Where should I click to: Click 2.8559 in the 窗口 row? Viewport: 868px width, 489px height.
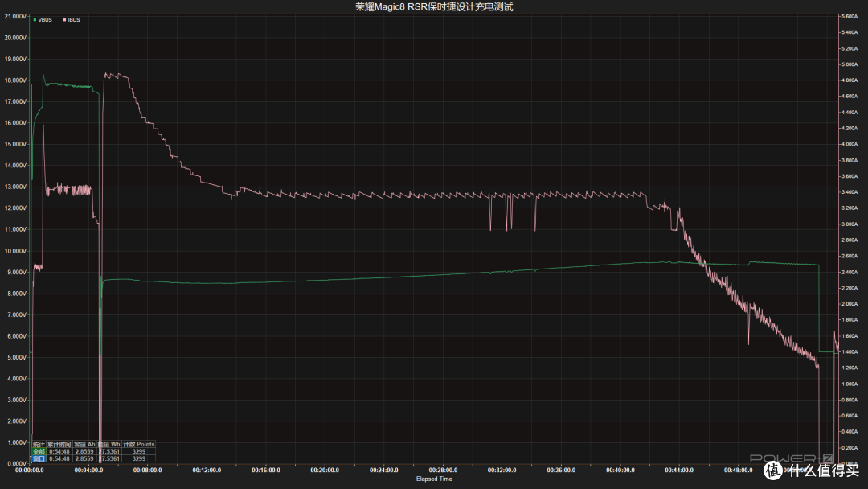84,458
